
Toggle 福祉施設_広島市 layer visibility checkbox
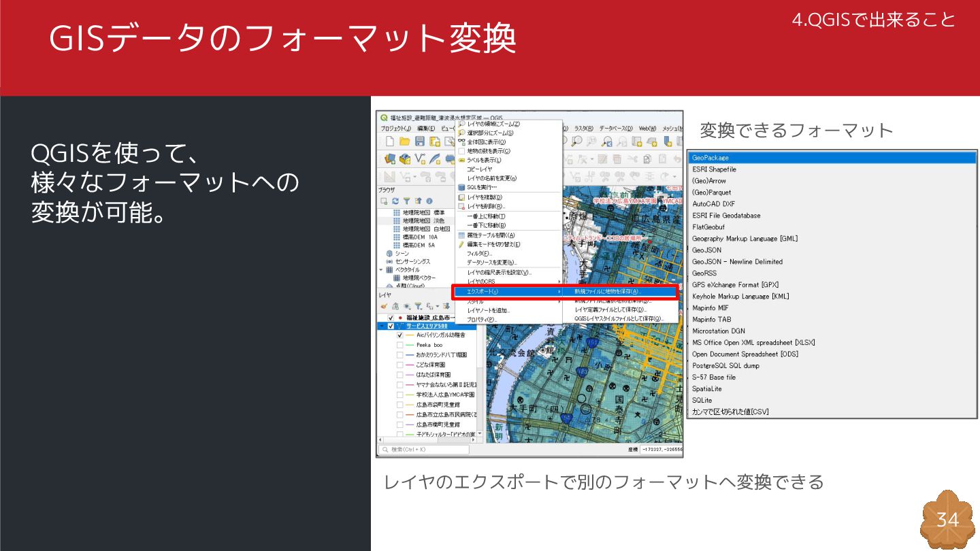point(391,318)
